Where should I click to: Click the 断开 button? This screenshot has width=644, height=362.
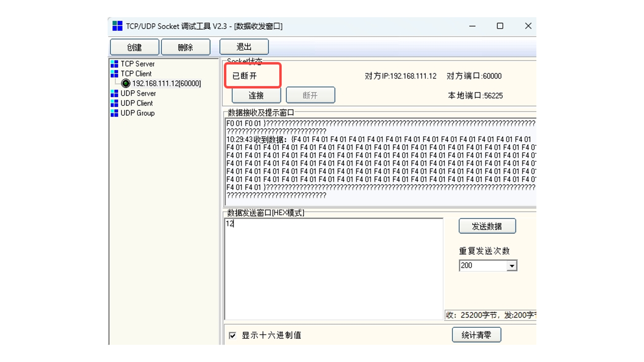tap(310, 96)
